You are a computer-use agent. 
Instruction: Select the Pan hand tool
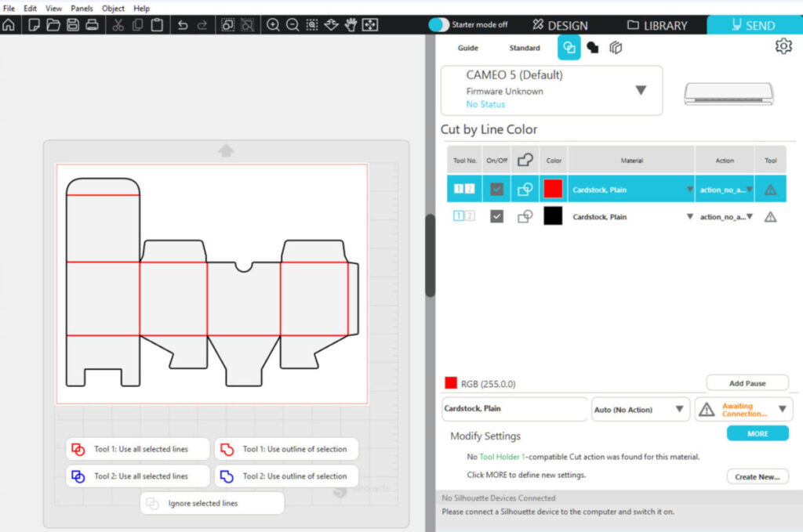tap(351, 25)
